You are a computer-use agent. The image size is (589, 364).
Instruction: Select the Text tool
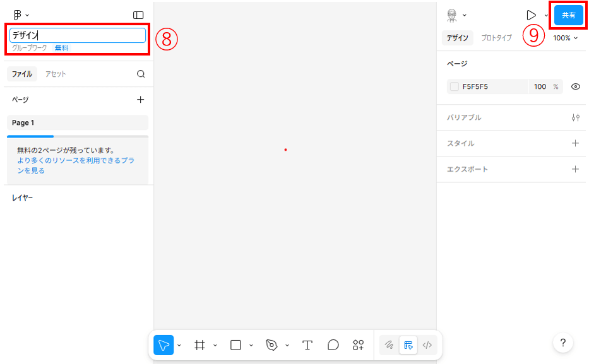coord(307,345)
